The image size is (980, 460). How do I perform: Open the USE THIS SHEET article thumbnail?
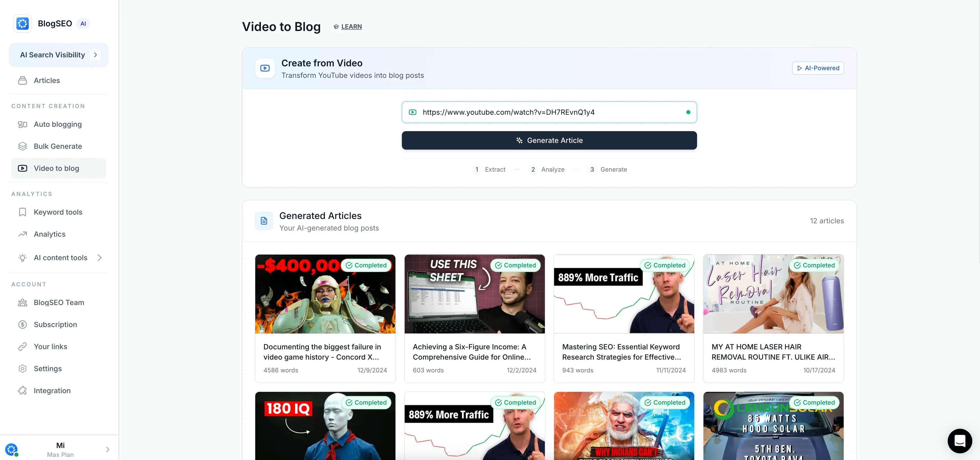tap(474, 294)
